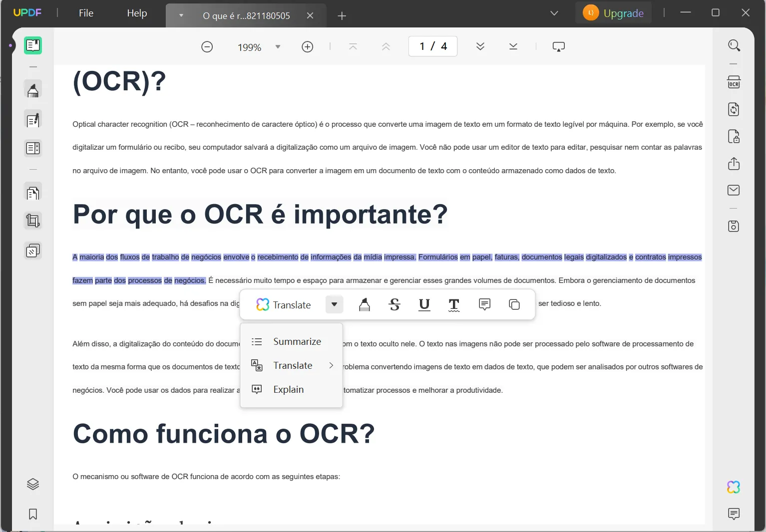Share the document from the right panel
Viewport: 766px width, 532px height.
(x=734, y=164)
